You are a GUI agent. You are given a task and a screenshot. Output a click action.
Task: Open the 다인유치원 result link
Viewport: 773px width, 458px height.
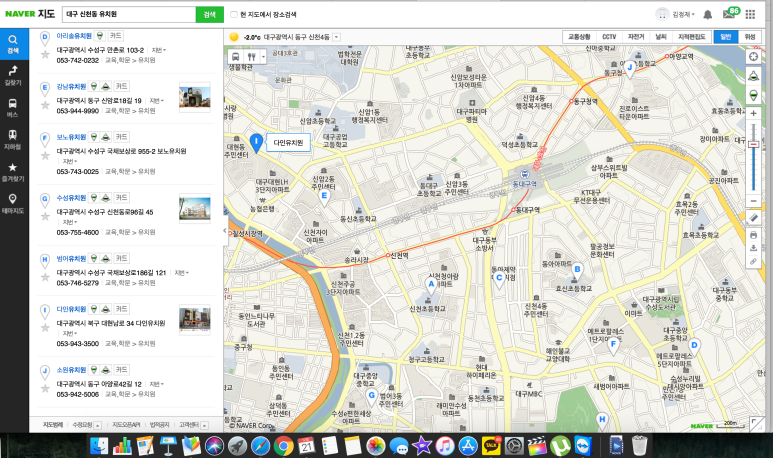71,309
